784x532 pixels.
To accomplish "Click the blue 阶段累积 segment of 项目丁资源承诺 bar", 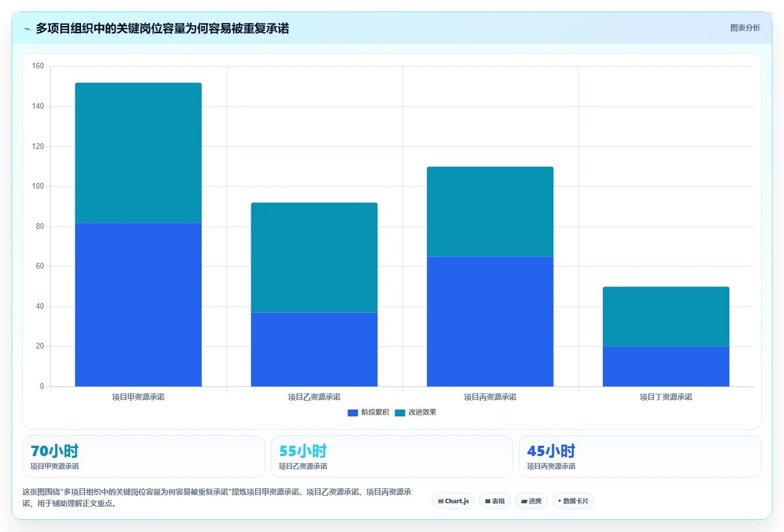I will [x=666, y=366].
